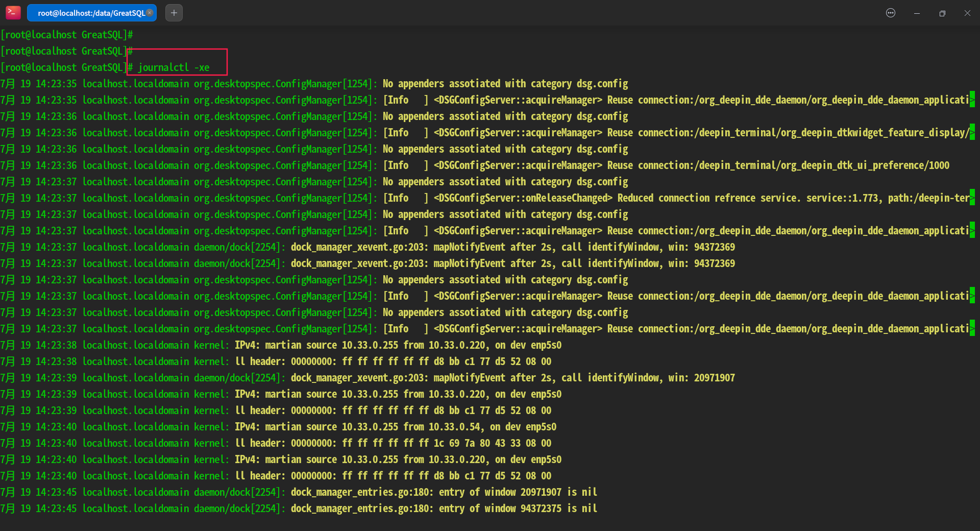Click log line with org_deepin_dtkwidget_feature_display path

[487, 133]
